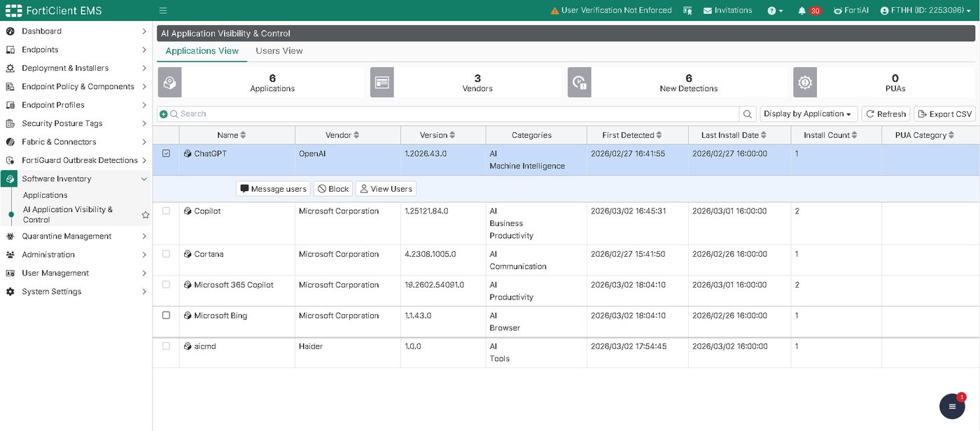Click the Fabric & Connectors icon

[10, 141]
